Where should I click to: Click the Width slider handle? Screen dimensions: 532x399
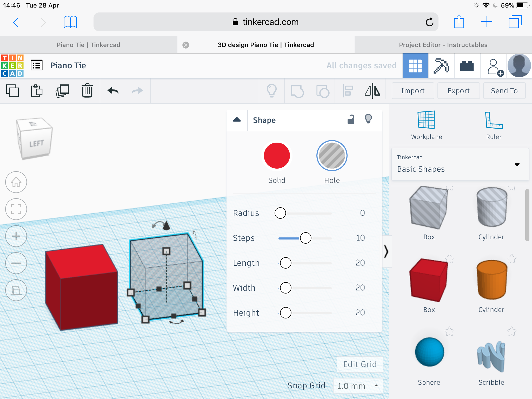coord(286,288)
